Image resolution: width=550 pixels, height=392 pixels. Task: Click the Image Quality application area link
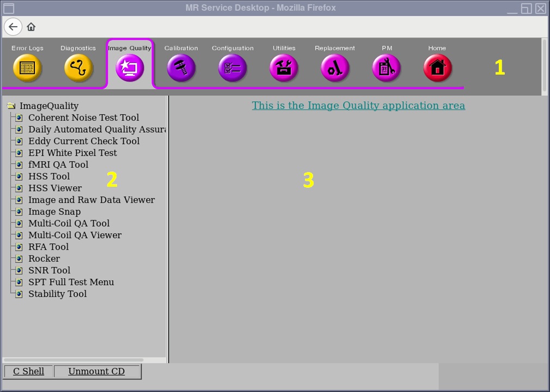[358, 106]
